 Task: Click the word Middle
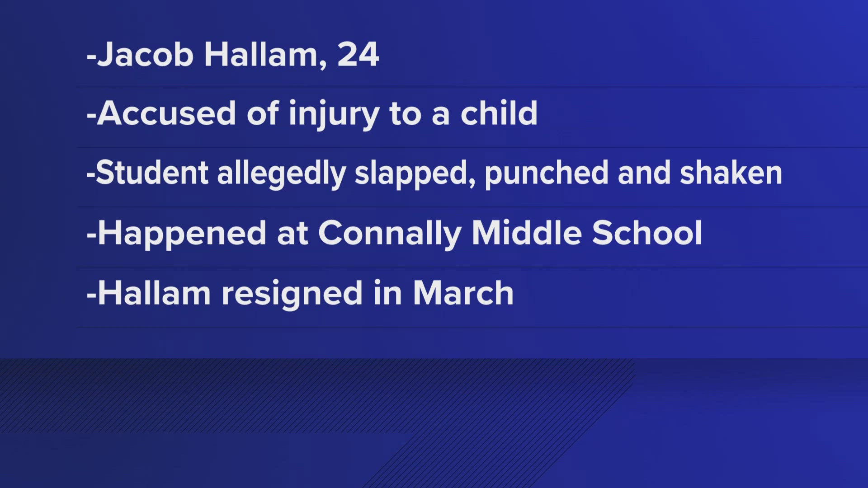coord(526,233)
